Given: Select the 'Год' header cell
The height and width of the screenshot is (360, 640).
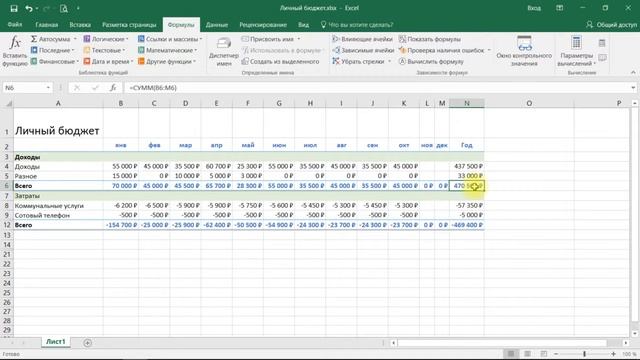Looking at the screenshot, I should pyautogui.click(x=467, y=145).
